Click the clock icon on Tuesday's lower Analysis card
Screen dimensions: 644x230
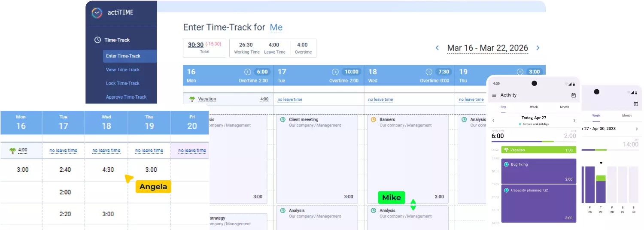(x=283, y=211)
